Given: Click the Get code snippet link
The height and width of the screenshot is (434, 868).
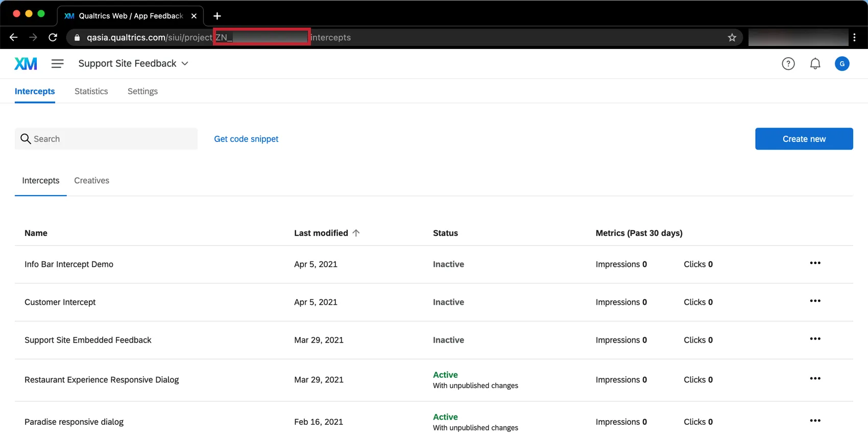Looking at the screenshot, I should pos(246,139).
